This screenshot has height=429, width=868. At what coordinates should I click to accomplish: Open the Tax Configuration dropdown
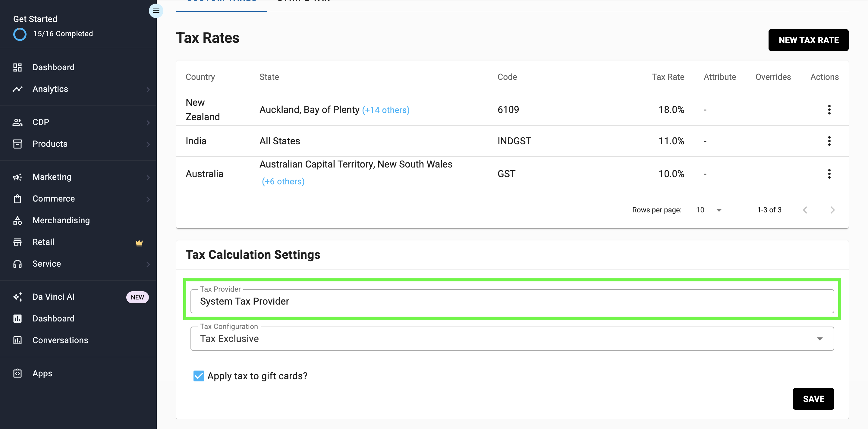512,338
